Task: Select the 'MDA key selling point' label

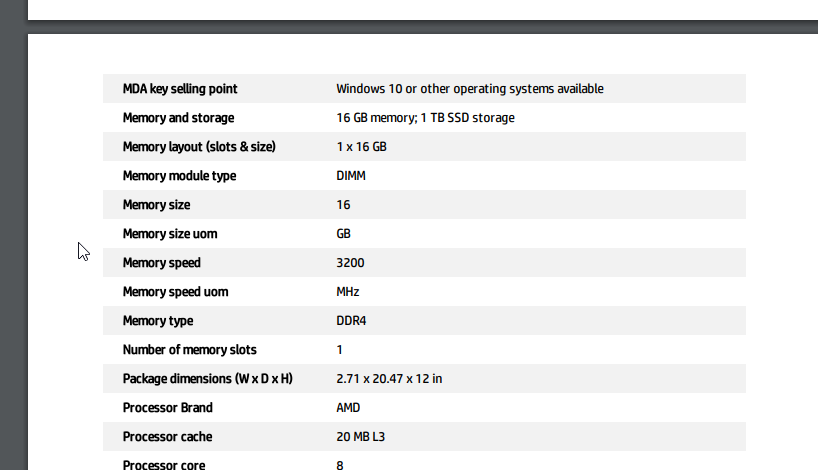Action: click(x=180, y=89)
